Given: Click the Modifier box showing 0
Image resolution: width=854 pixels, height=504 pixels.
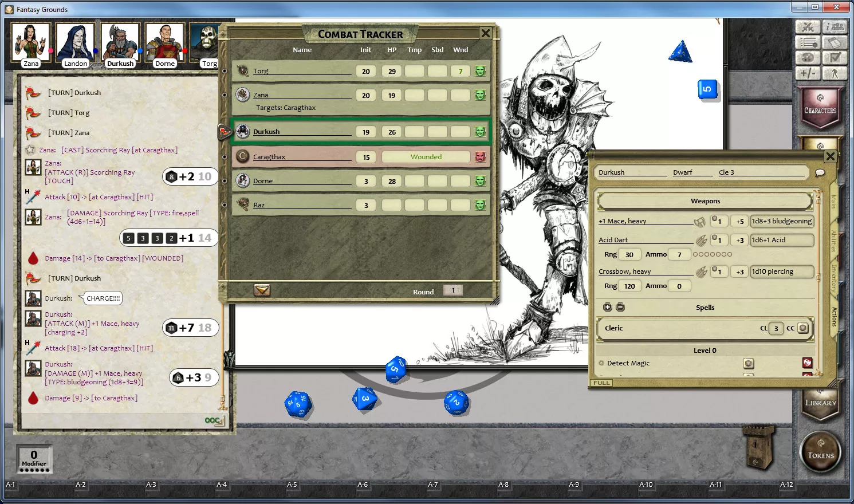Looking at the screenshot, I should tap(34, 459).
